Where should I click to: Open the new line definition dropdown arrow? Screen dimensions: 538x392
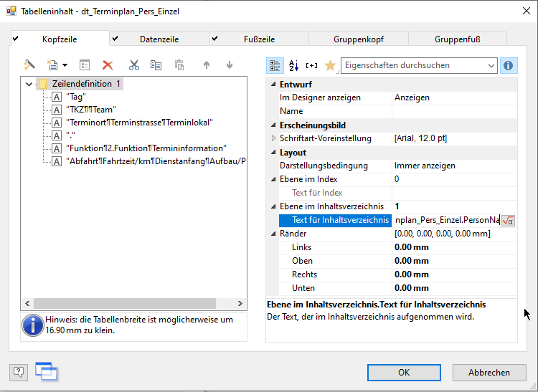65,65
